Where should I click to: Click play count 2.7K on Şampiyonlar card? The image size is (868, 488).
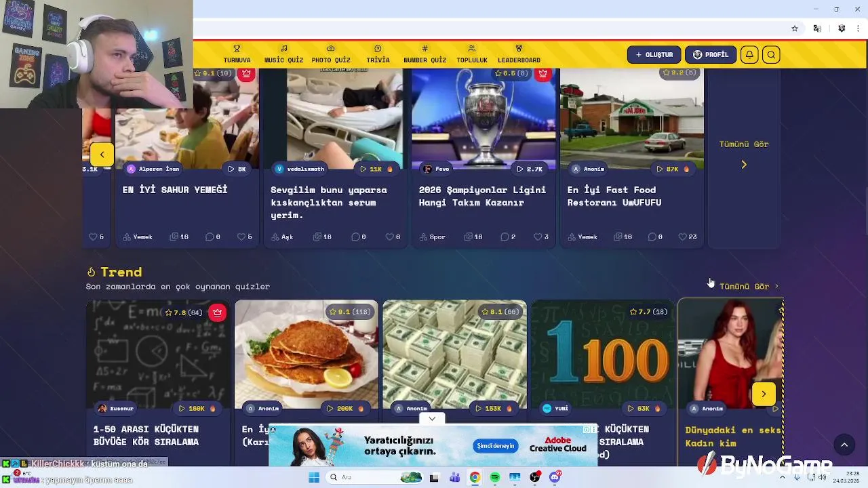pyautogui.click(x=529, y=169)
